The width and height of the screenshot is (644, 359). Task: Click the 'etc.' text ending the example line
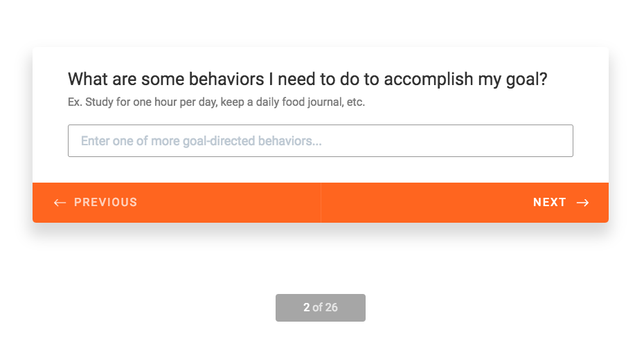pyautogui.click(x=356, y=102)
